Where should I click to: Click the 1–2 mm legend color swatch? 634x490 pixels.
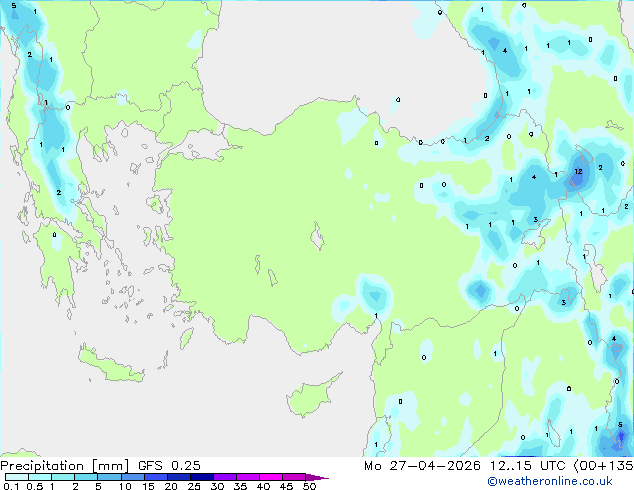63,477
